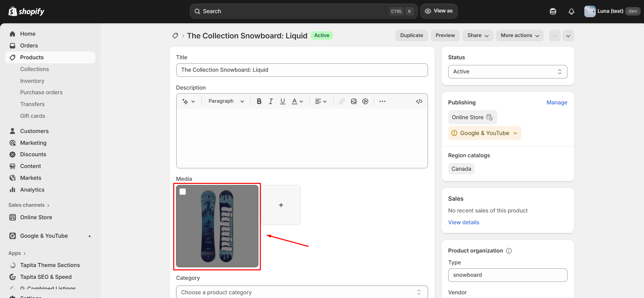
Task: Insert a video in description
Action: coord(365,101)
